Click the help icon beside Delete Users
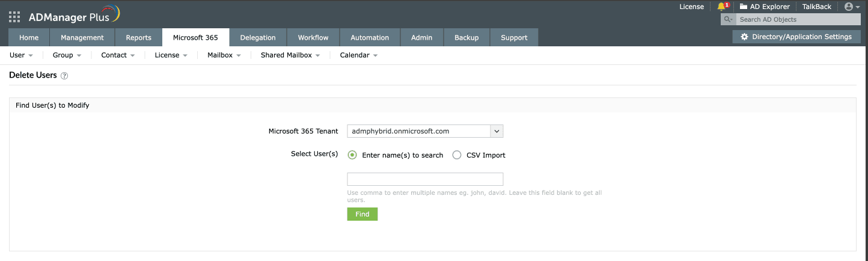Screen dimensions: 868x261 (x=64, y=76)
